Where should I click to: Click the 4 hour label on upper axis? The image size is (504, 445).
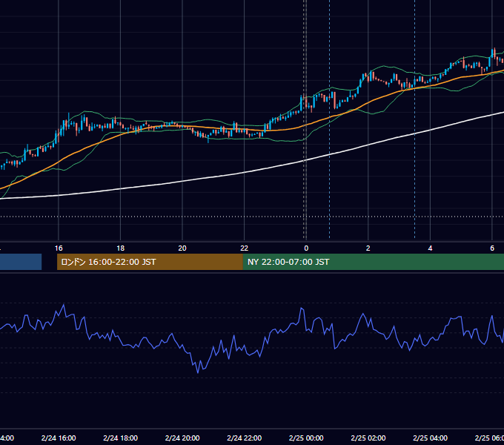430,248
